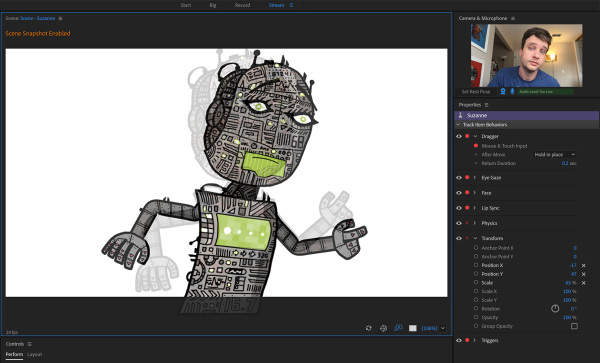Open the Camera & Microphone panel menu
The image size is (600, 363).
click(x=513, y=18)
